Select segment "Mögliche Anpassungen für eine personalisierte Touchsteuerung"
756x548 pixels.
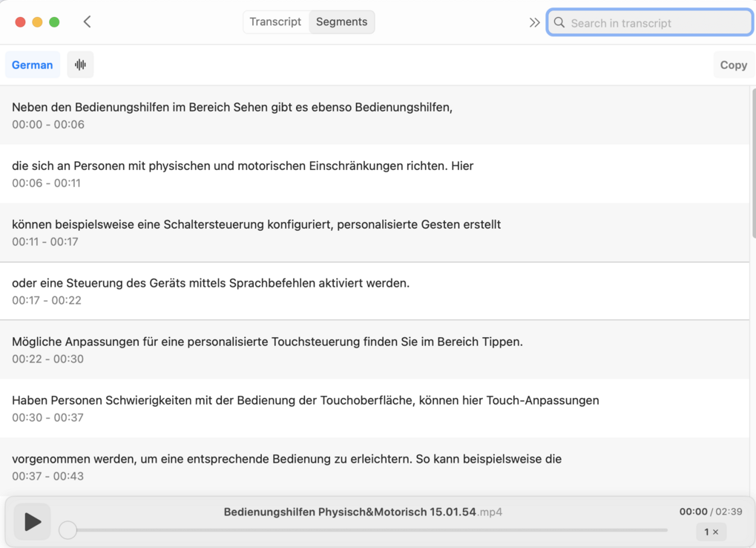[x=374, y=350]
